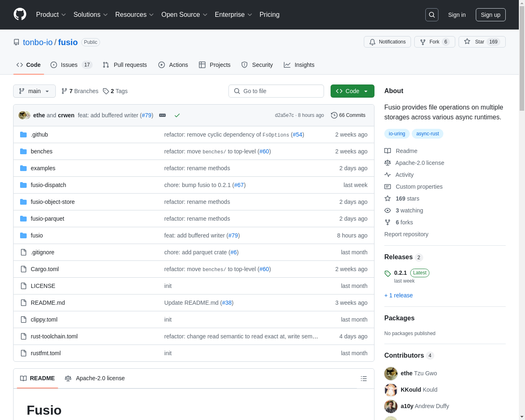Click the Go to file search field
This screenshot has width=525, height=420.
tap(276, 91)
